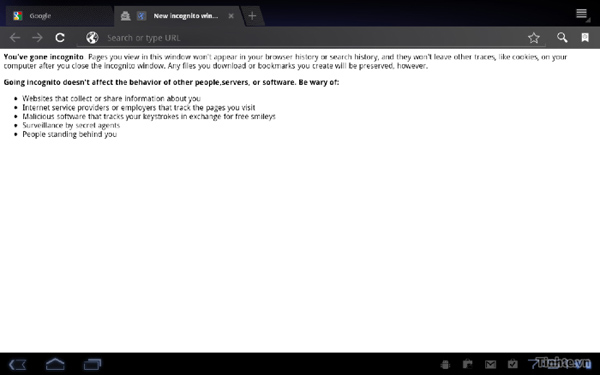Open the Market shopping bag notification
Viewport: 600px width, 375px height.
pos(467,364)
